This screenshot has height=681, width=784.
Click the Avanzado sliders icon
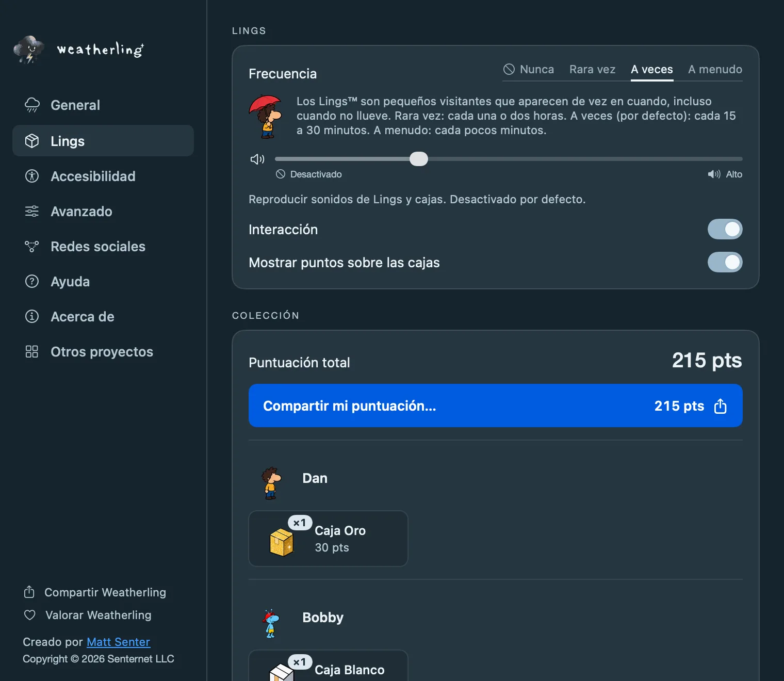[x=32, y=211]
